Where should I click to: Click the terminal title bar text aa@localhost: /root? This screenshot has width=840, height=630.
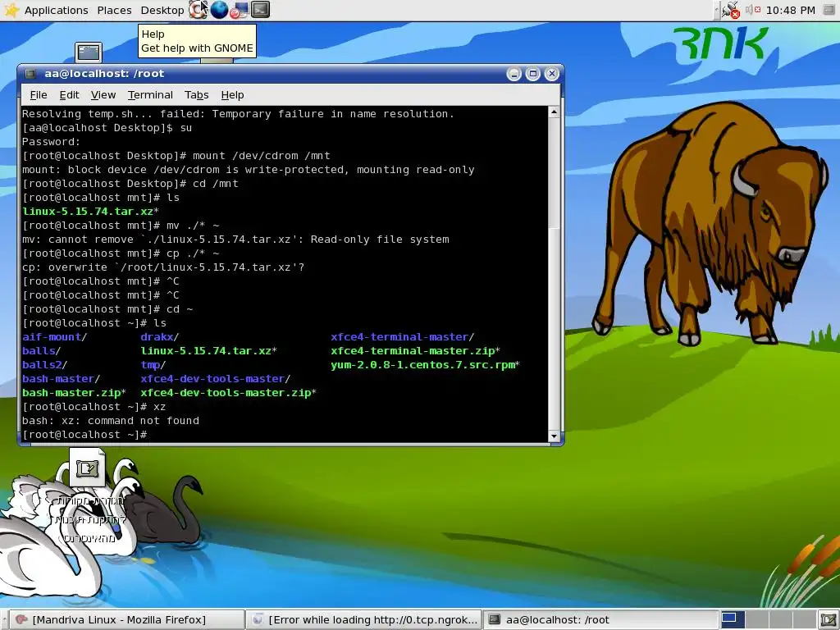pos(104,74)
